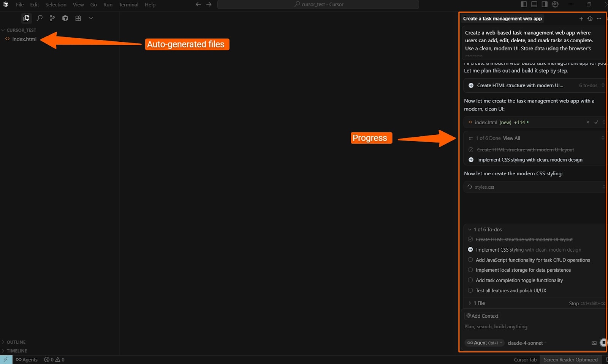Click Agents in the status bar
Image resolution: width=608 pixels, height=364 pixels.
pyautogui.click(x=27, y=360)
